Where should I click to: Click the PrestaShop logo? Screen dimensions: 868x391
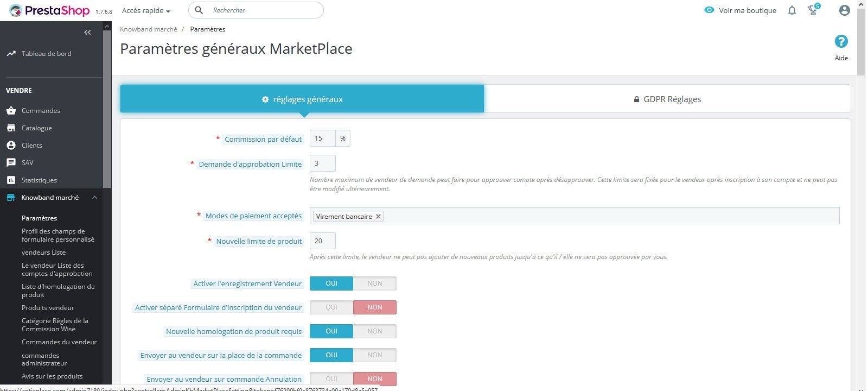click(49, 10)
